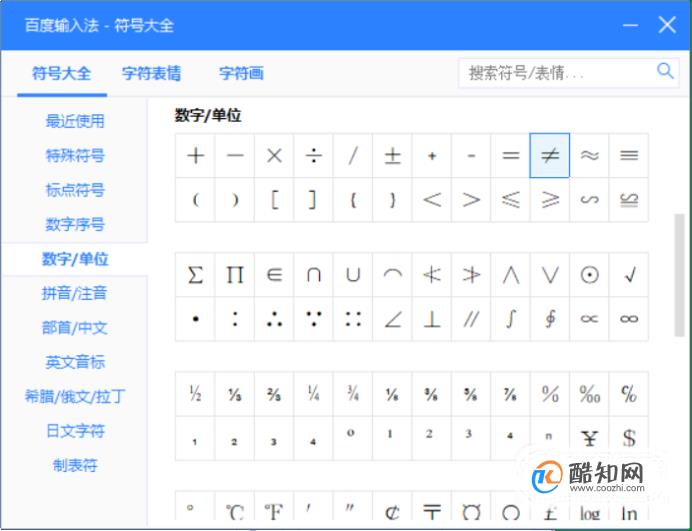Minimize the 符号大全 window
Image resolution: width=692 pixels, height=531 pixels.
click(630, 25)
